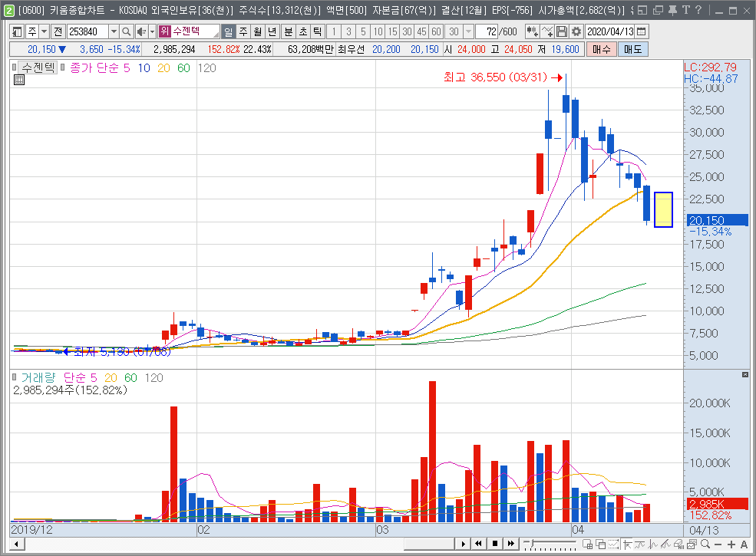Viewport: 756px width, 556px height.
Task: Select the 1 interval button
Action: pos(334,31)
